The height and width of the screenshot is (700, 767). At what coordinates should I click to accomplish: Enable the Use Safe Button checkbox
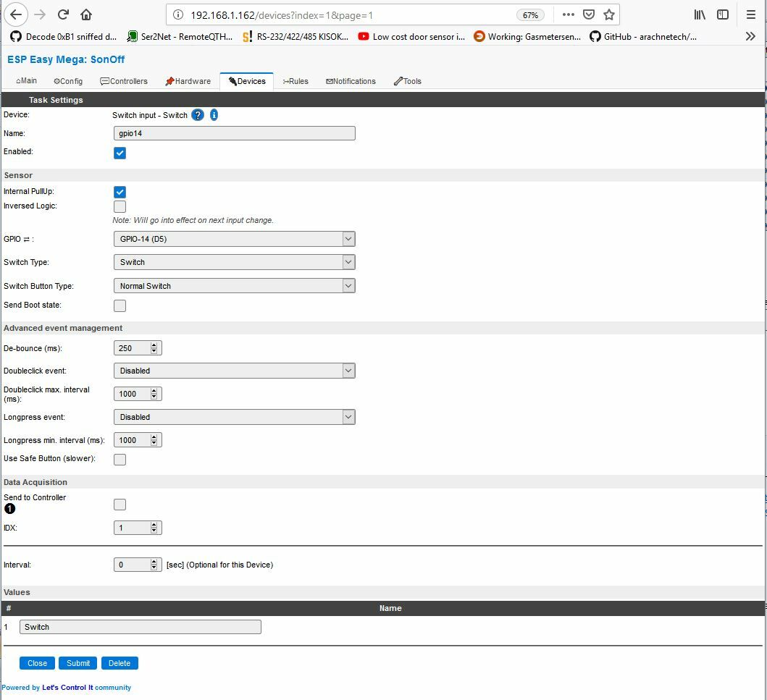pyautogui.click(x=120, y=460)
